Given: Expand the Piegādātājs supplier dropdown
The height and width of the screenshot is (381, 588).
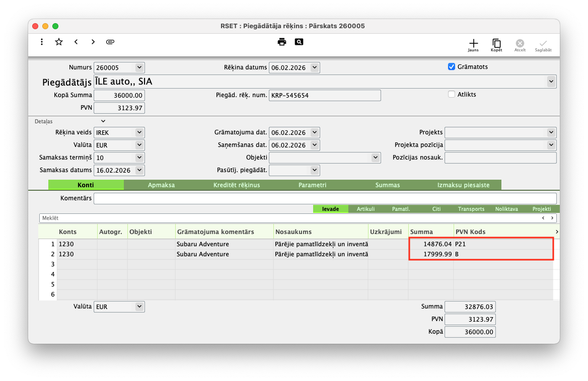Looking at the screenshot, I should pos(551,81).
